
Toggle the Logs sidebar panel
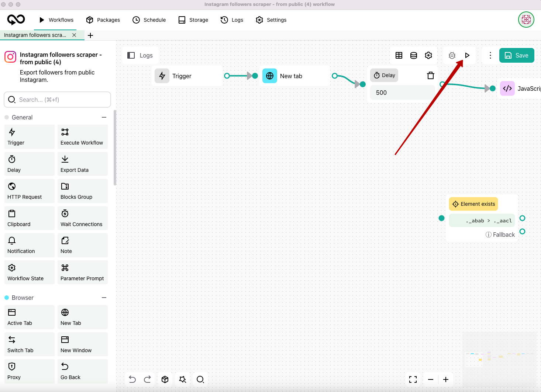coord(140,55)
